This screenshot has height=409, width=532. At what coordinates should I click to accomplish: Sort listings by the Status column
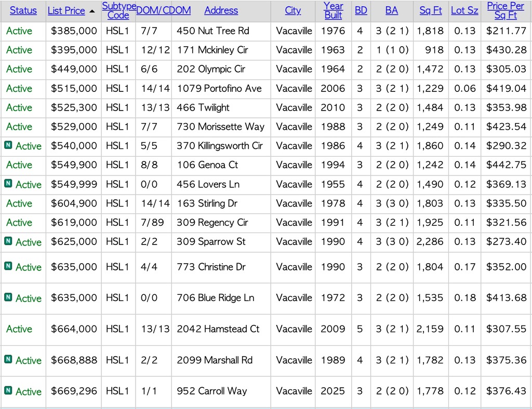tap(23, 10)
